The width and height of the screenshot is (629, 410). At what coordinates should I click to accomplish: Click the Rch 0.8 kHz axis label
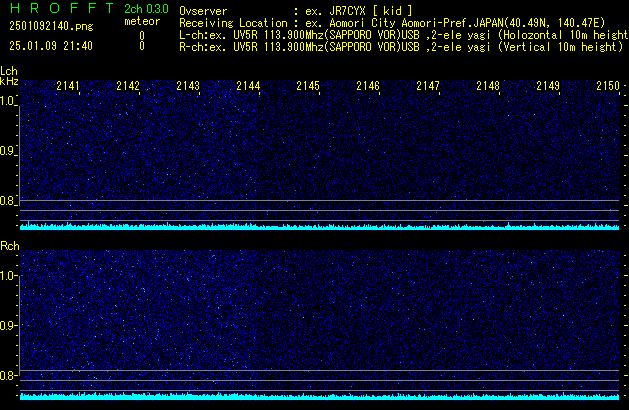(7, 375)
